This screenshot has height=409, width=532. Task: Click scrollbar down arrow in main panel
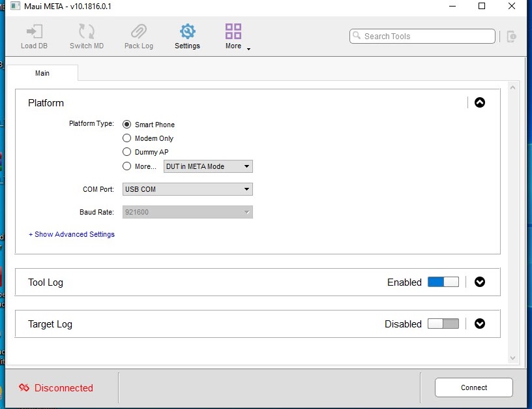(x=512, y=358)
